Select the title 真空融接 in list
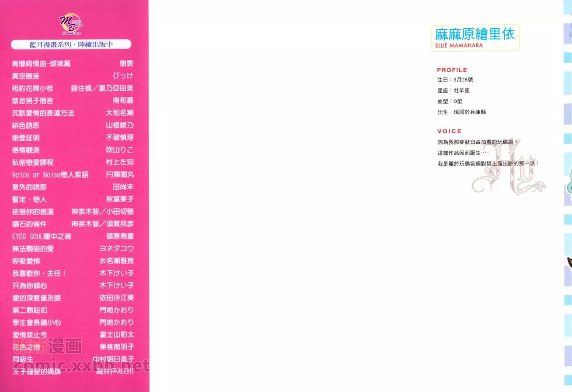This screenshot has height=392, width=572. click(26, 76)
